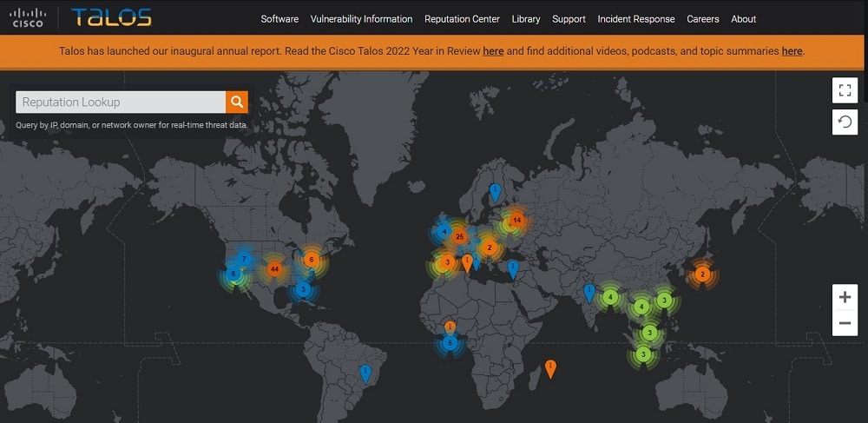868x423 pixels.
Task: Select the bottom green cluster labeled 3 near Indonesia
Action: pos(642,354)
